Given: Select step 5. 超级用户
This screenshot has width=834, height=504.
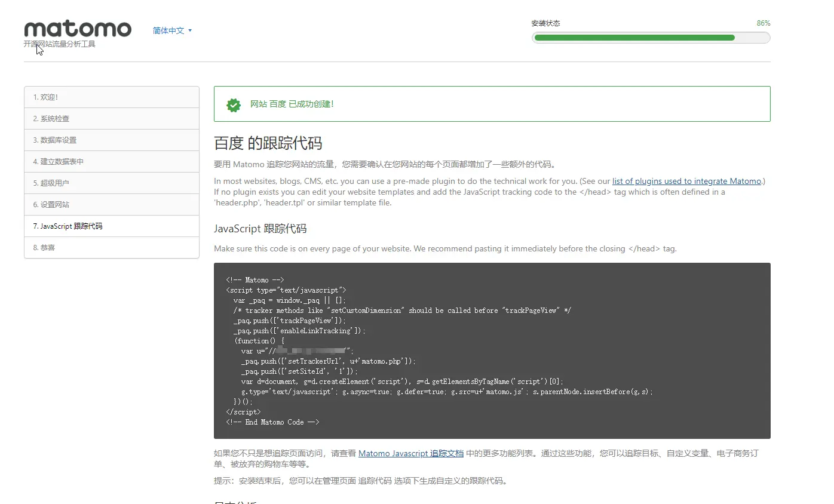Looking at the screenshot, I should [112, 183].
